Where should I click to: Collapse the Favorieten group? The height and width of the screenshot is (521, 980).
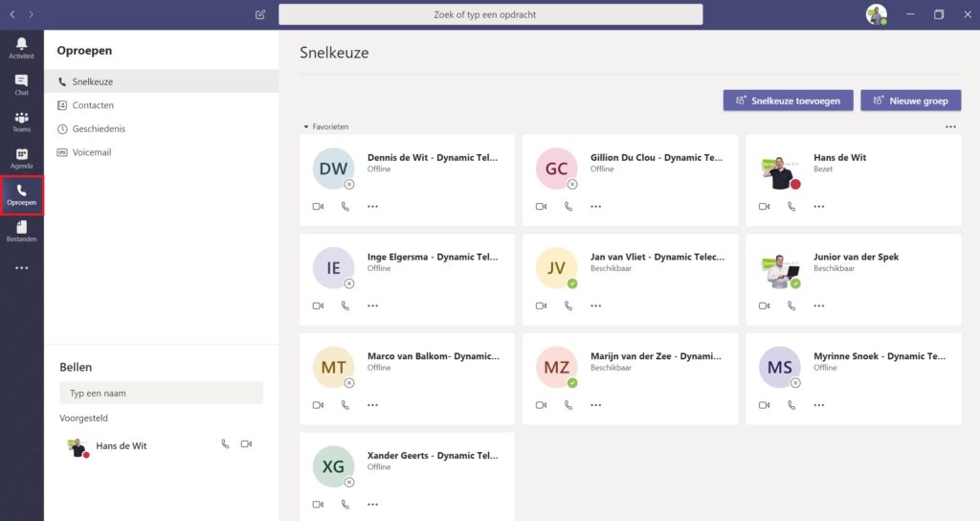[x=306, y=127]
